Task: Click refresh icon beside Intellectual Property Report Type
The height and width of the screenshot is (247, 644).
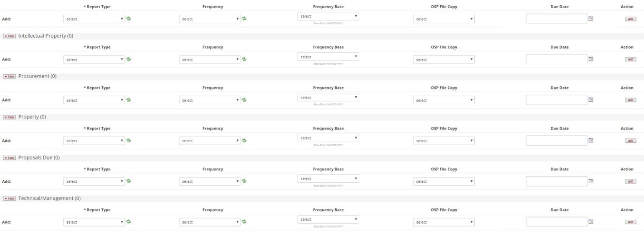Action: coord(128,59)
